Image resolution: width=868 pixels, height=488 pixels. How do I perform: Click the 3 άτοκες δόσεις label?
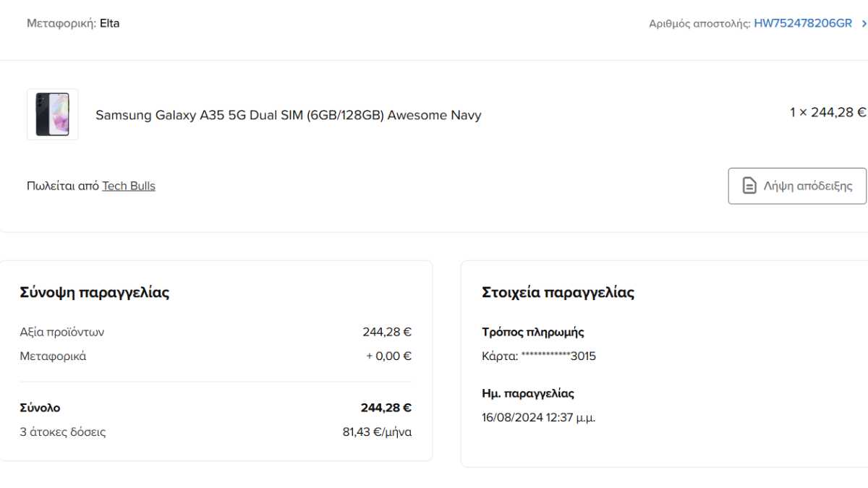[x=63, y=432]
